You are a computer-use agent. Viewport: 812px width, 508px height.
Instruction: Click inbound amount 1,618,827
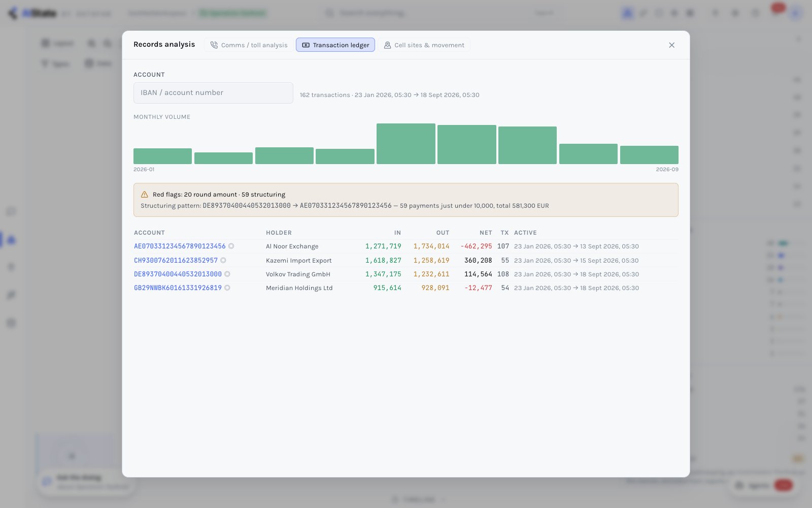pyautogui.click(x=383, y=261)
